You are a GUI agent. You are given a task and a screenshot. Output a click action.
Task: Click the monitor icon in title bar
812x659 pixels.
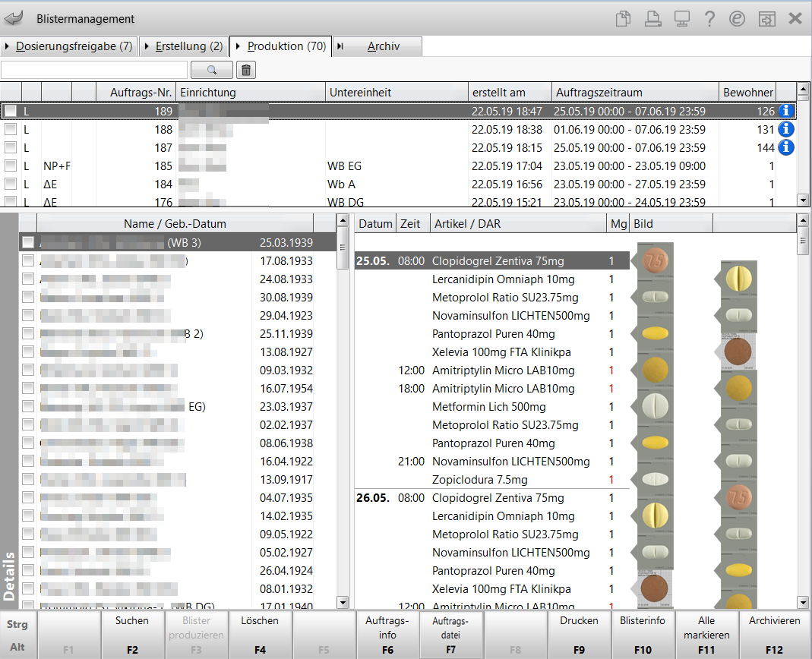coord(681,19)
